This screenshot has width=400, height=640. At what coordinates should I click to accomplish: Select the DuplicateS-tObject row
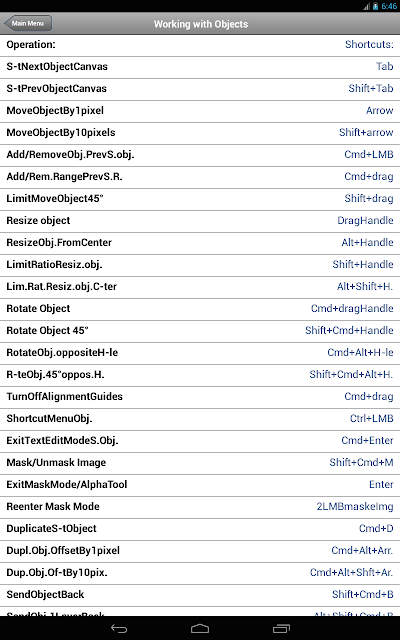pyautogui.click(x=200, y=529)
